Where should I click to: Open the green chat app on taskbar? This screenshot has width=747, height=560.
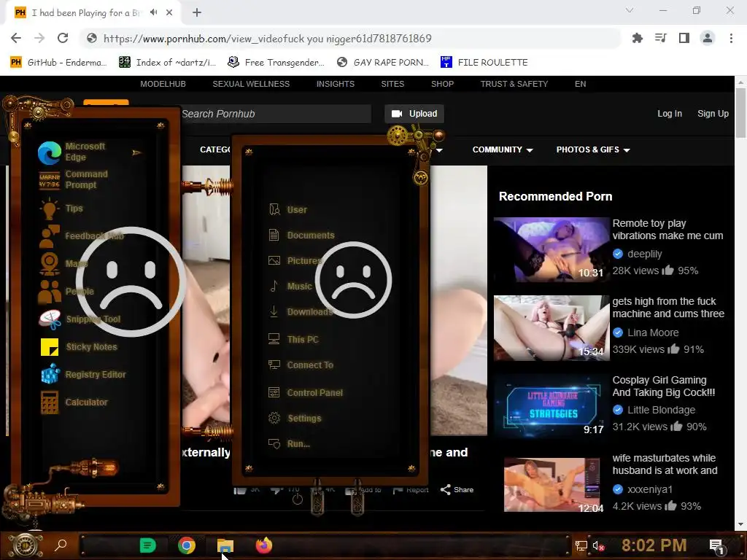pos(147,545)
